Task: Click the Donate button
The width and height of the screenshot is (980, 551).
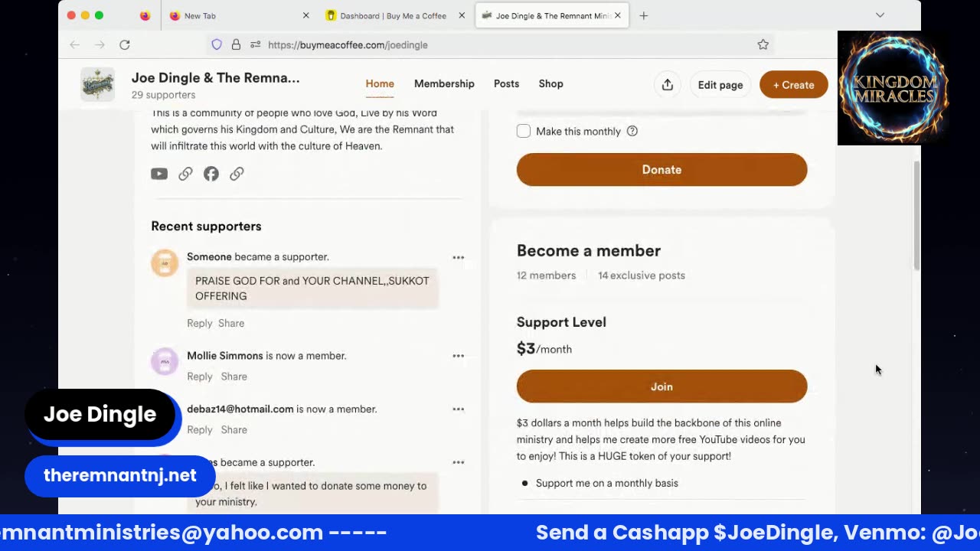Action: (x=661, y=170)
